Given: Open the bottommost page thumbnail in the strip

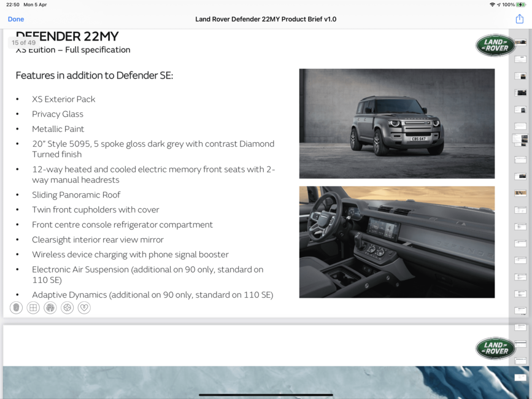Looking at the screenshot, I should (520, 378).
